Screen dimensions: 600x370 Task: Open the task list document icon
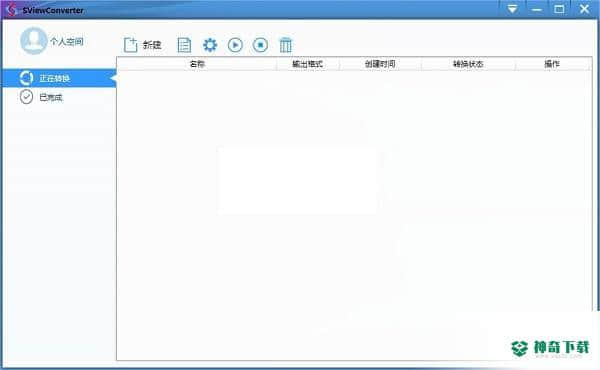pos(184,45)
